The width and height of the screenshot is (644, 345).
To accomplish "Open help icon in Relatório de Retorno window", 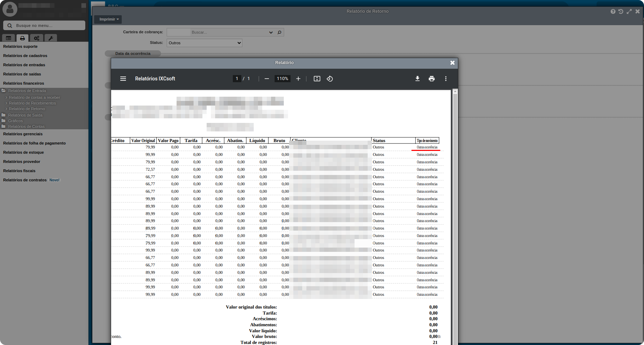I will click(x=613, y=11).
